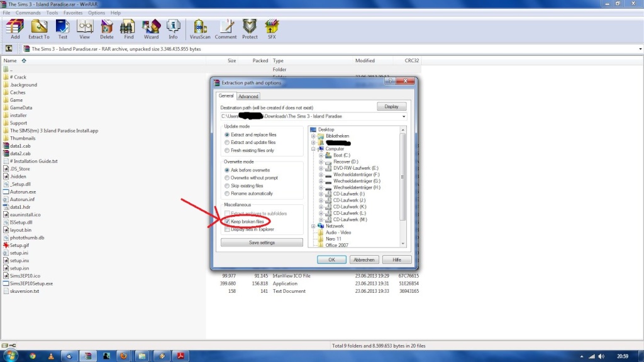644x362 pixels.
Task: Expand the Netzwerk tree node
Action: (x=313, y=226)
